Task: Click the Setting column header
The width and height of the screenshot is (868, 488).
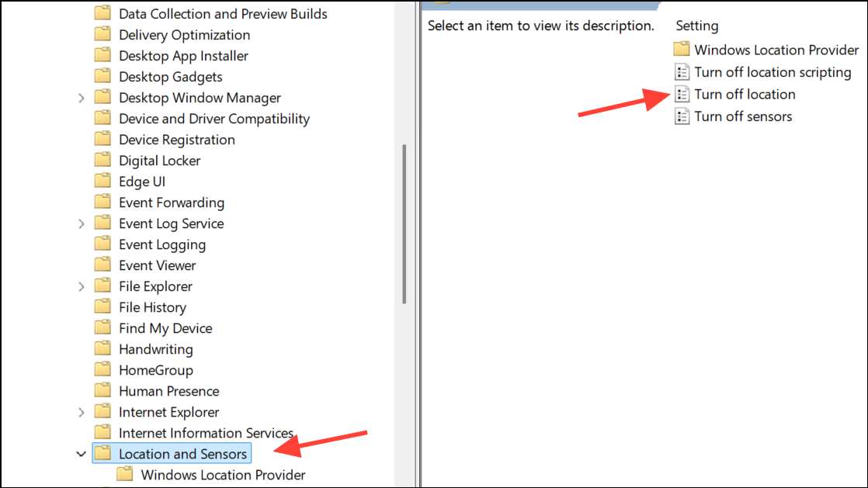Action: (697, 26)
